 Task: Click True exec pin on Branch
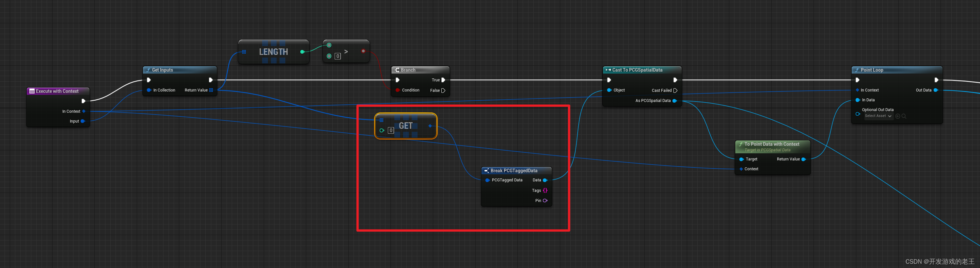(443, 80)
